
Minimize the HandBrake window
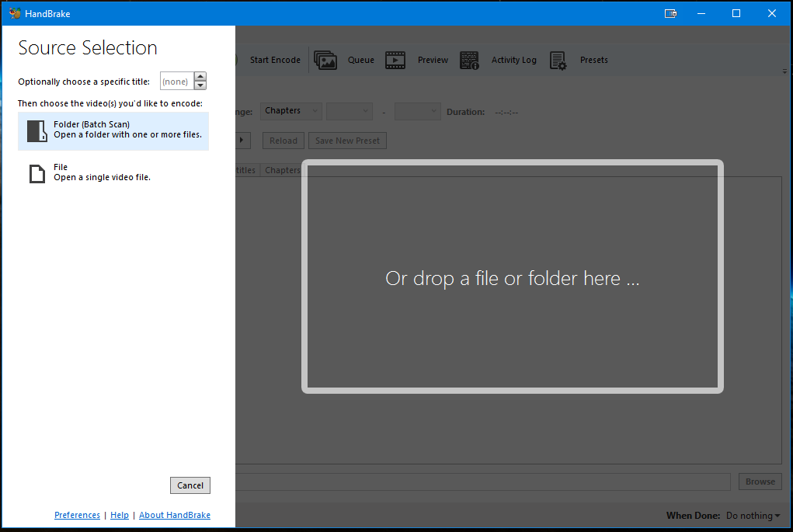pos(701,14)
